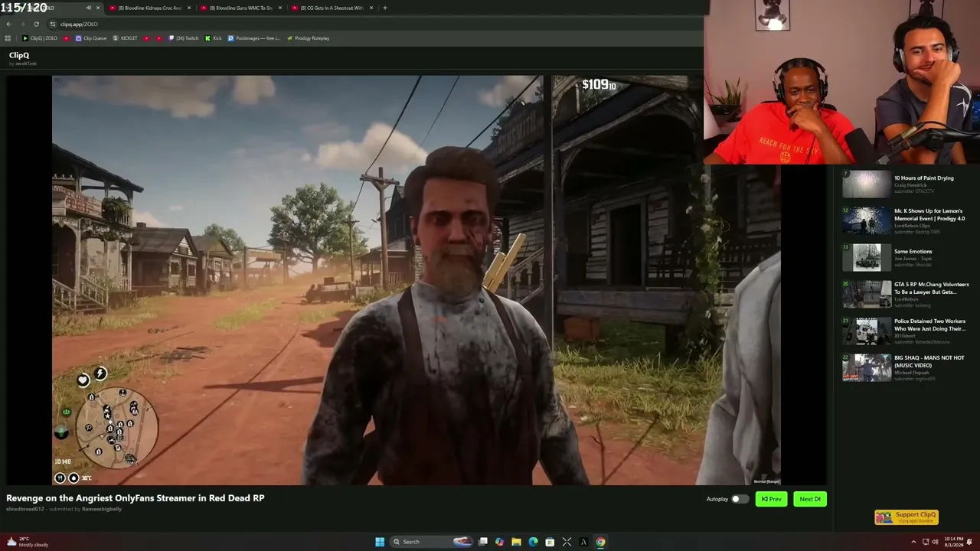
Task: Click the browser Forward arrow
Action: pyautogui.click(x=22, y=24)
